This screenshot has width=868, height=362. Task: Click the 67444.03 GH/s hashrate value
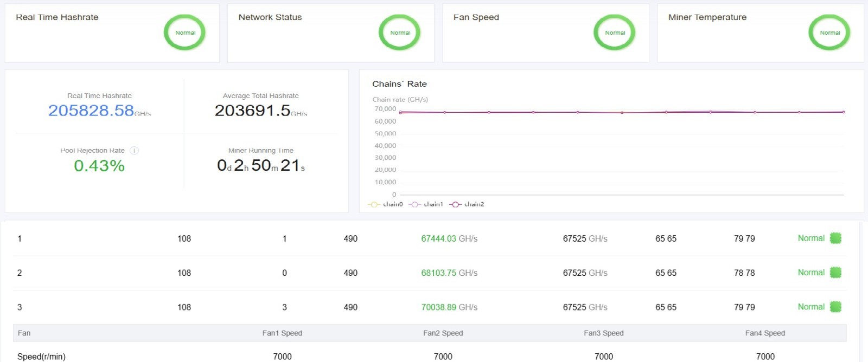(449, 238)
